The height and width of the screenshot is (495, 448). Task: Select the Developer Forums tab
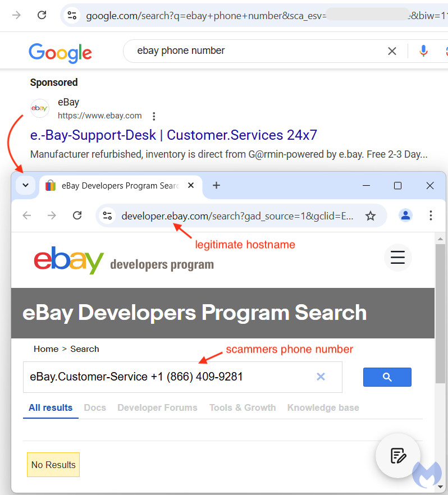tap(158, 407)
